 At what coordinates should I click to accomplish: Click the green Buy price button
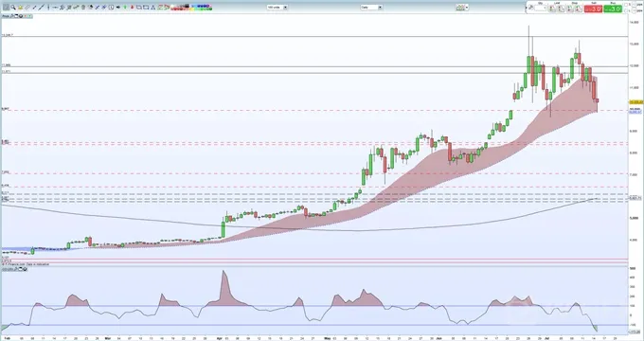pyautogui.click(x=613, y=9)
